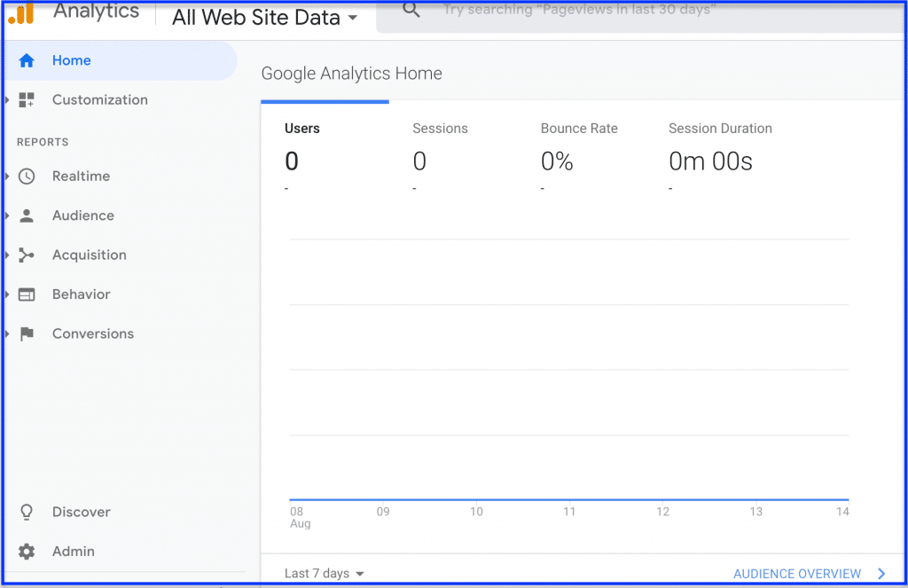Open the Behavior reports label
This screenshot has height=588, width=908.
pyautogui.click(x=81, y=294)
